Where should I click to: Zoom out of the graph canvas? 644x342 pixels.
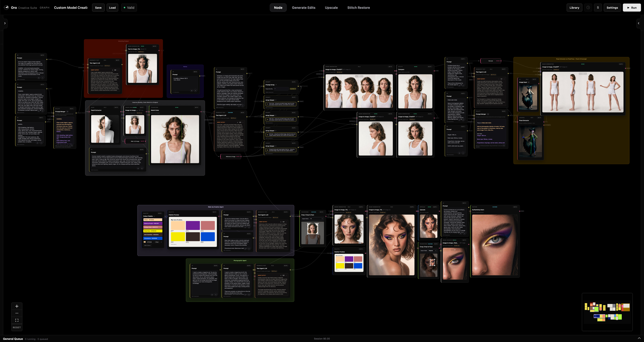point(17,313)
